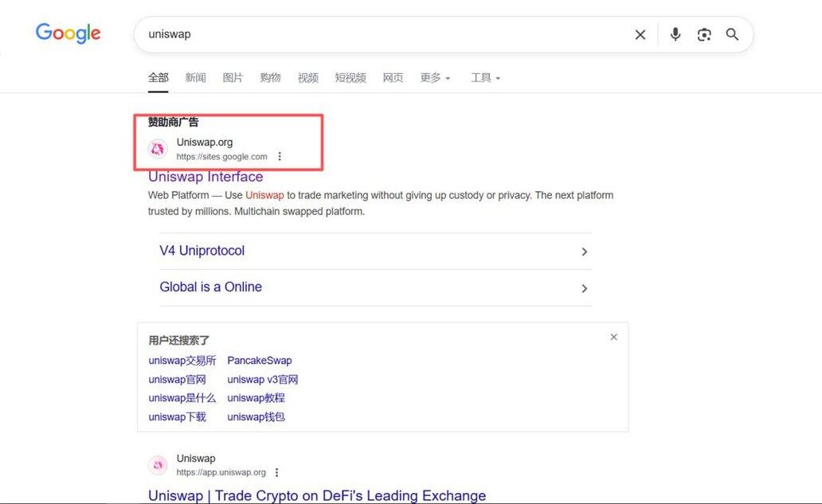Expand the Global is a Online chevron
Viewport: 822px width, 504px height.
point(585,288)
